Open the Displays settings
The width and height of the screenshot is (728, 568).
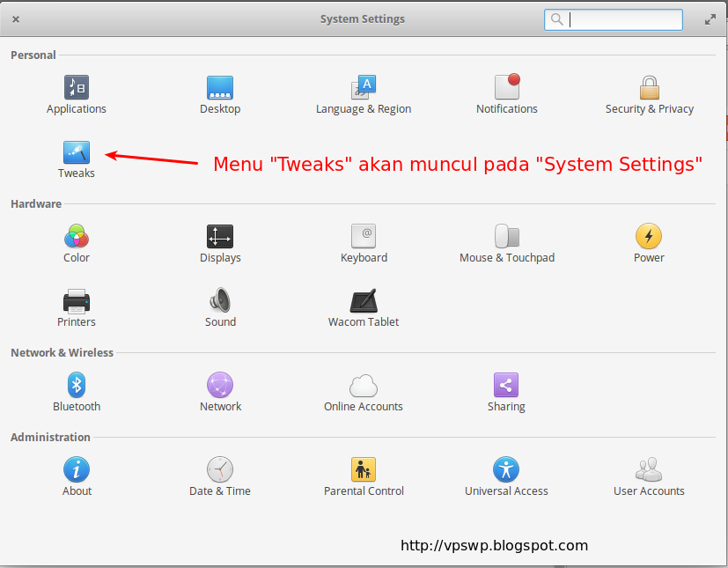tap(220, 244)
